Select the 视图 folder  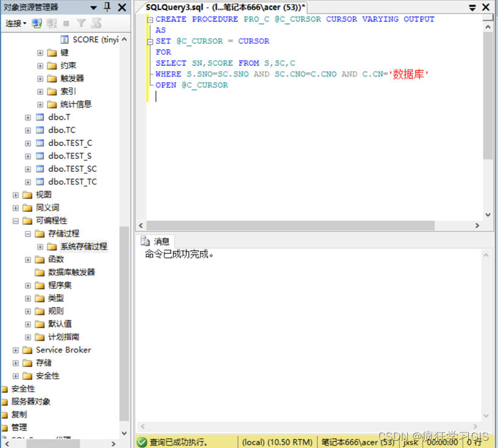click(x=43, y=195)
